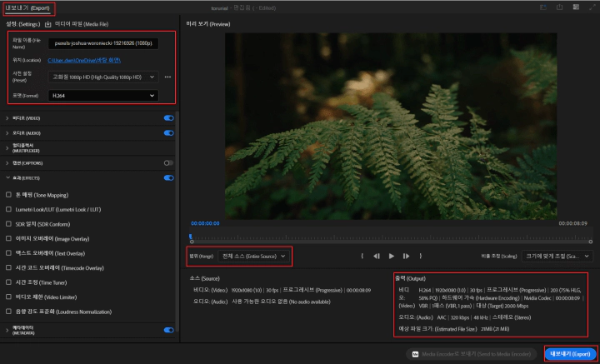Toggle the VIDEO section switch
The height and width of the screenshot is (364, 600).
coord(168,118)
